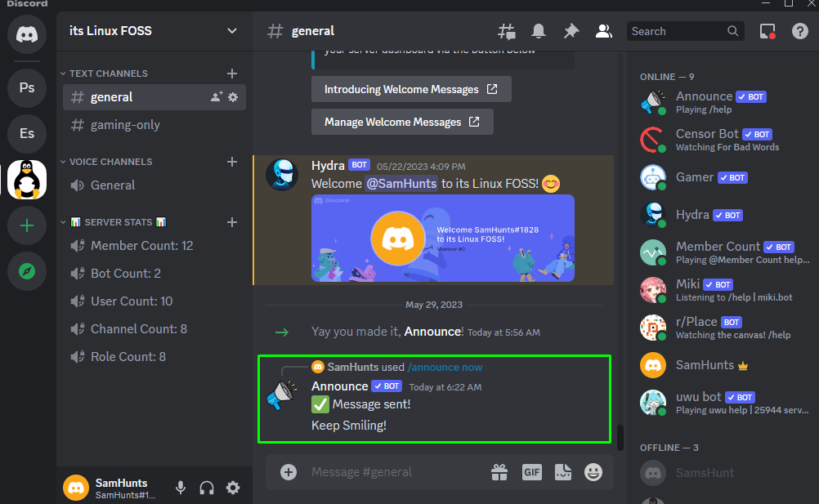
Task: Send a gift with Nitro icon
Action: pyautogui.click(x=499, y=472)
